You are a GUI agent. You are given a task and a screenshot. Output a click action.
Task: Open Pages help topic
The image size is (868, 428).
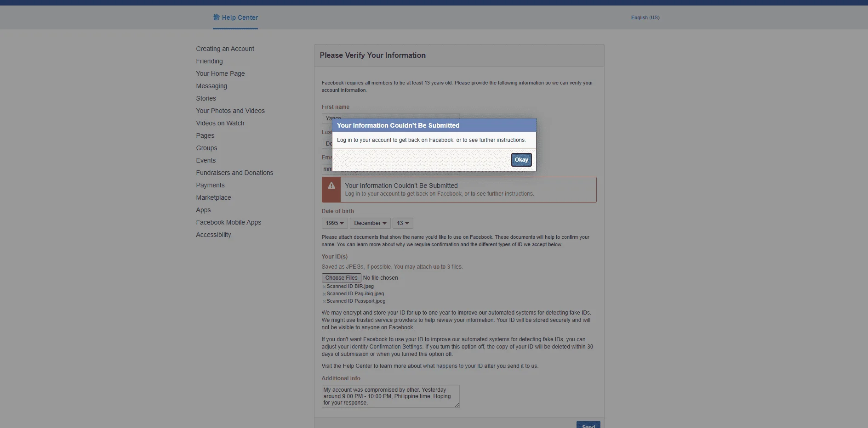(x=205, y=135)
